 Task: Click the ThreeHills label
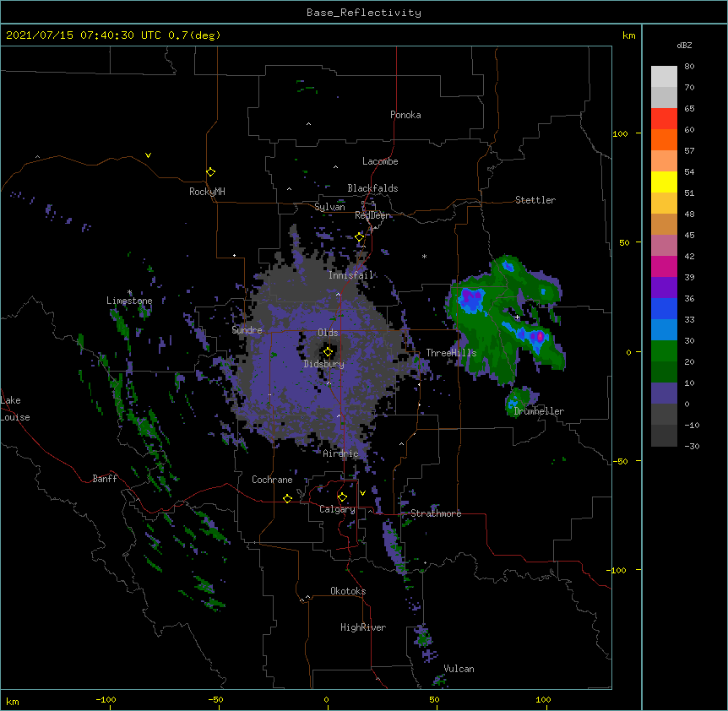(451, 353)
